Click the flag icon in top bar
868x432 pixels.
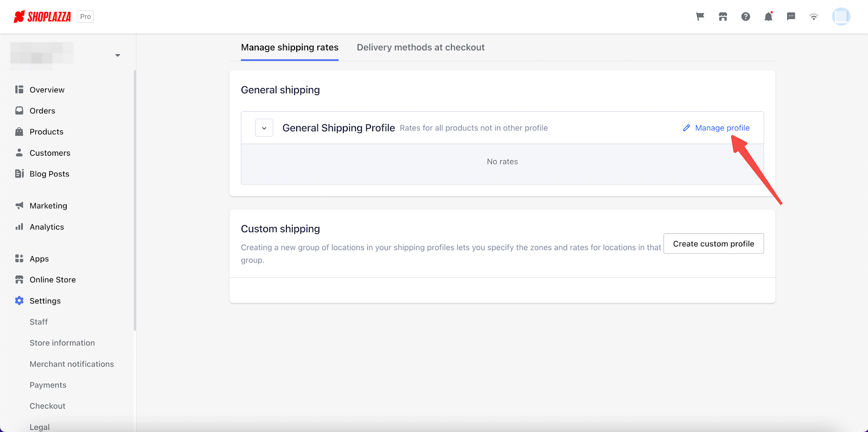point(700,17)
